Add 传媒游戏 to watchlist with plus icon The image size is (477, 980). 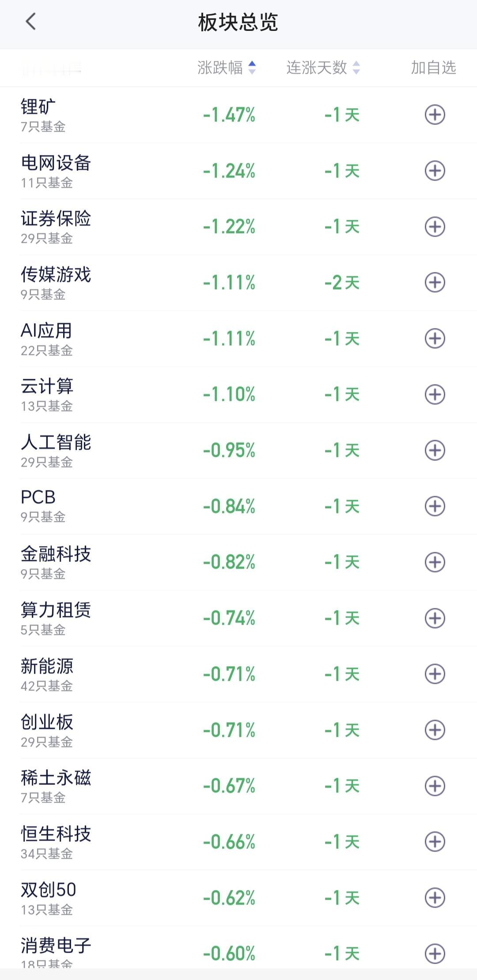435,283
